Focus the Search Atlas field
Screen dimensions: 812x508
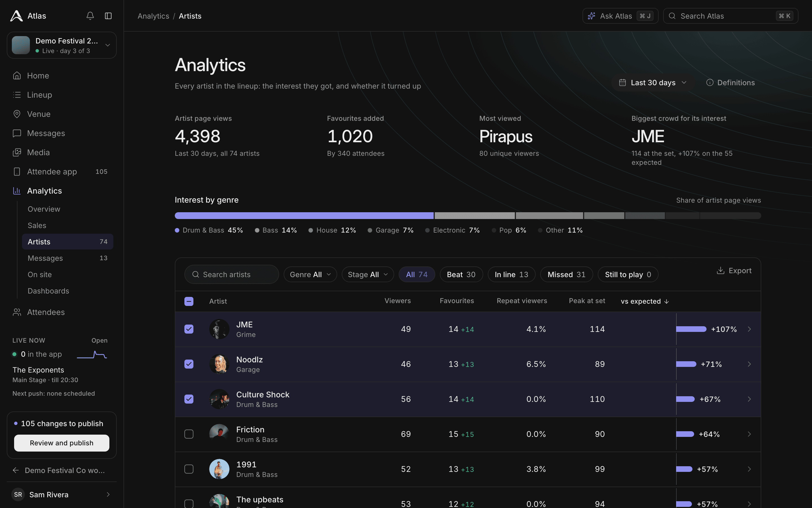[x=731, y=16]
